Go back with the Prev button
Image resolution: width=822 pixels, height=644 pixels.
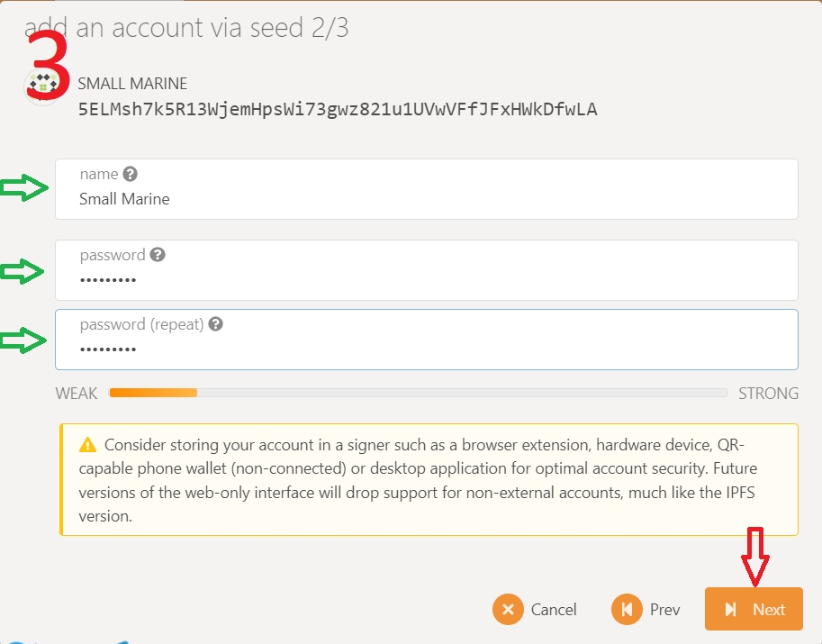point(646,610)
